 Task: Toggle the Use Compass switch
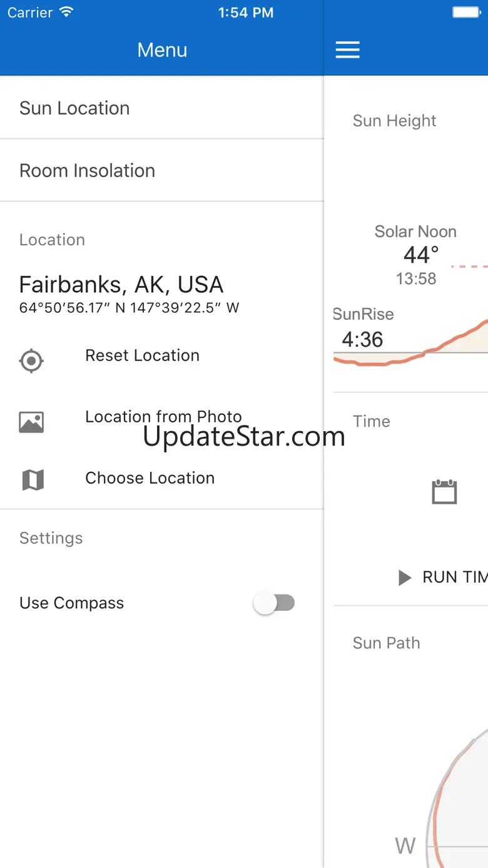pos(274,603)
